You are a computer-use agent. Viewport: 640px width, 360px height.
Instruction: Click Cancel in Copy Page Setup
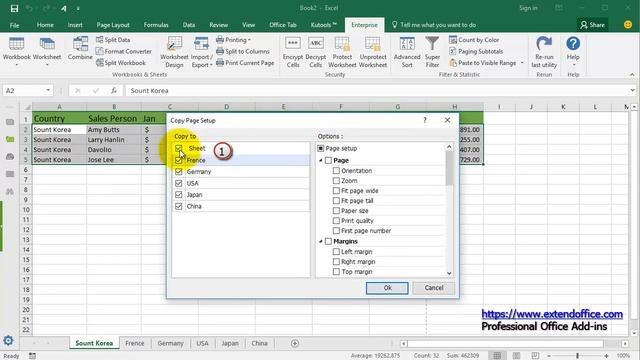click(x=433, y=288)
